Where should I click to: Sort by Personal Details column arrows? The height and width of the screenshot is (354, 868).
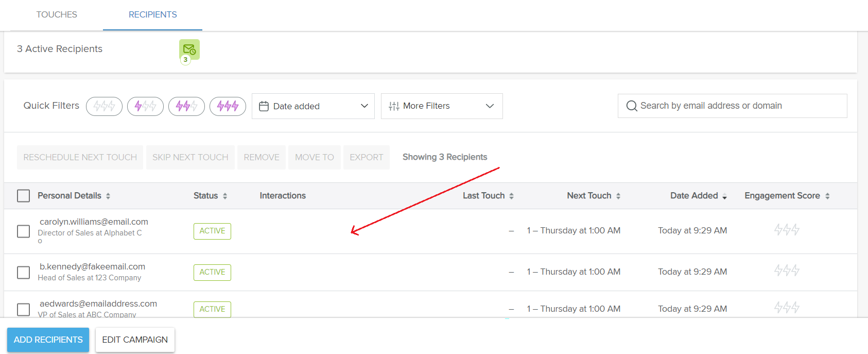point(108,196)
